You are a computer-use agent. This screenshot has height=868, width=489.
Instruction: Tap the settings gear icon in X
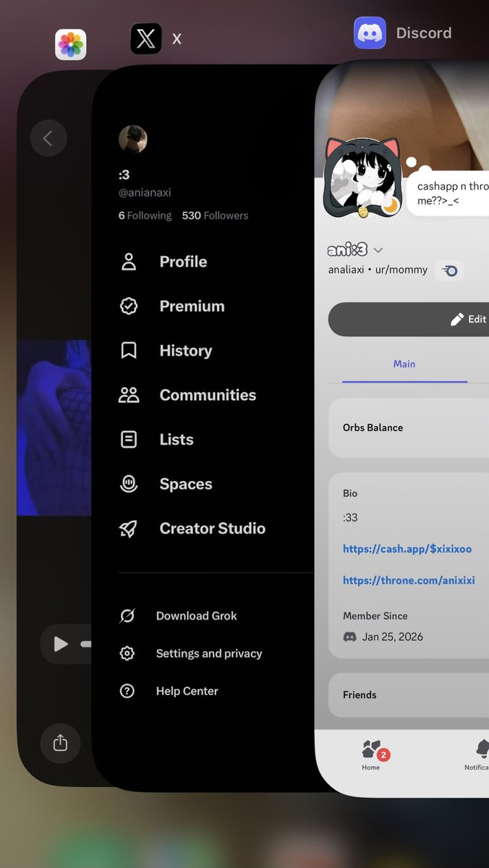(127, 653)
